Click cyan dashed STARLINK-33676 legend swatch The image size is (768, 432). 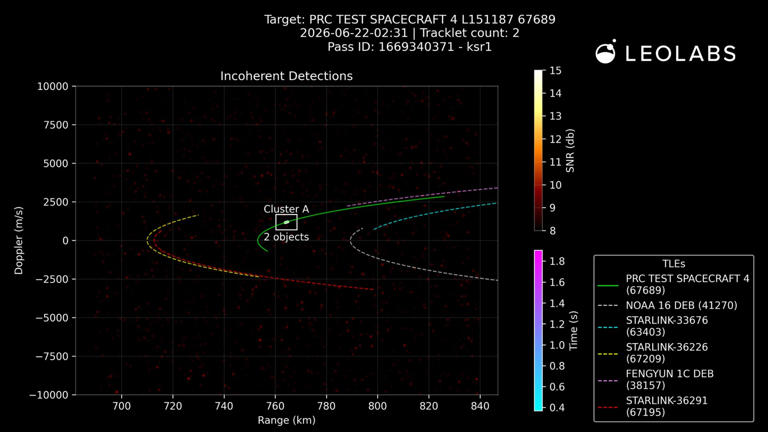click(x=608, y=327)
